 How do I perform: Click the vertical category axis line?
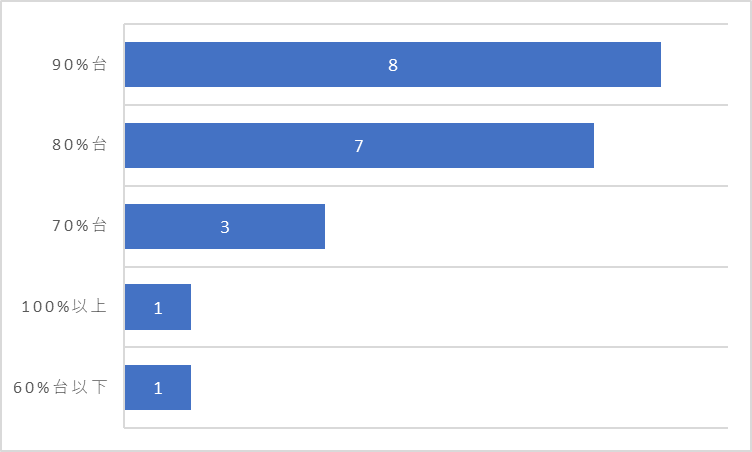coord(124,226)
